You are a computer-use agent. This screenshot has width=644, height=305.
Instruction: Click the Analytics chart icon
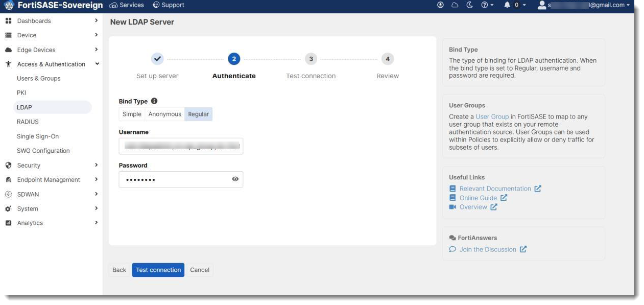8,223
